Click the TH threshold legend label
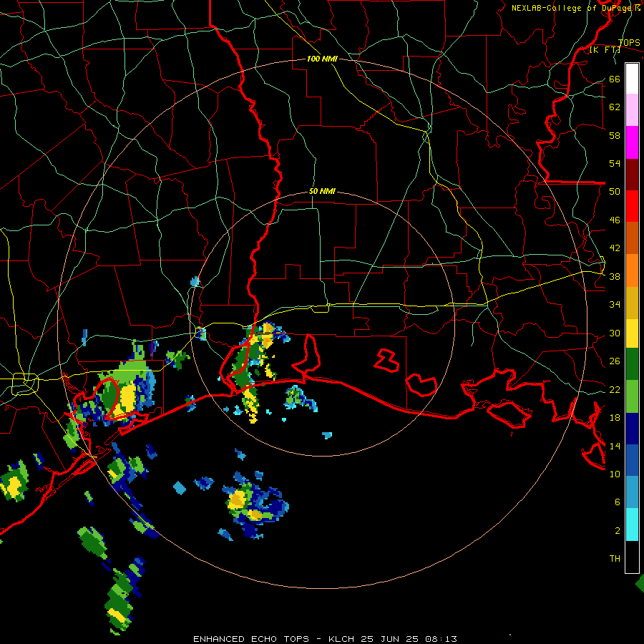Viewport: 644px width, 644px height. click(x=615, y=559)
